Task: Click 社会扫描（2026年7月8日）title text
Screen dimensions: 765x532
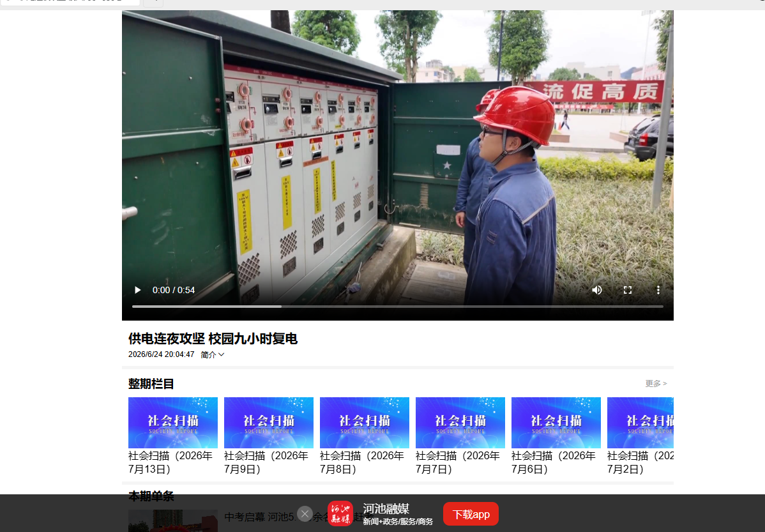Action: 362,462
